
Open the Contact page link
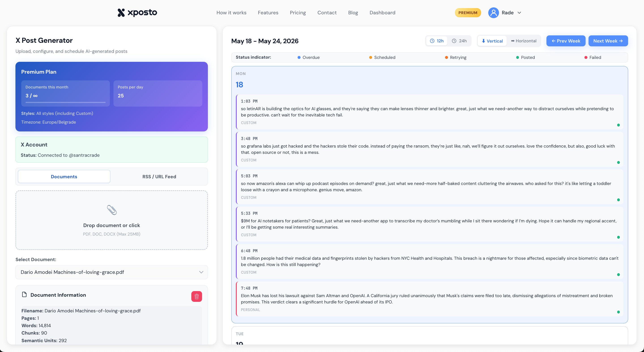pos(327,13)
